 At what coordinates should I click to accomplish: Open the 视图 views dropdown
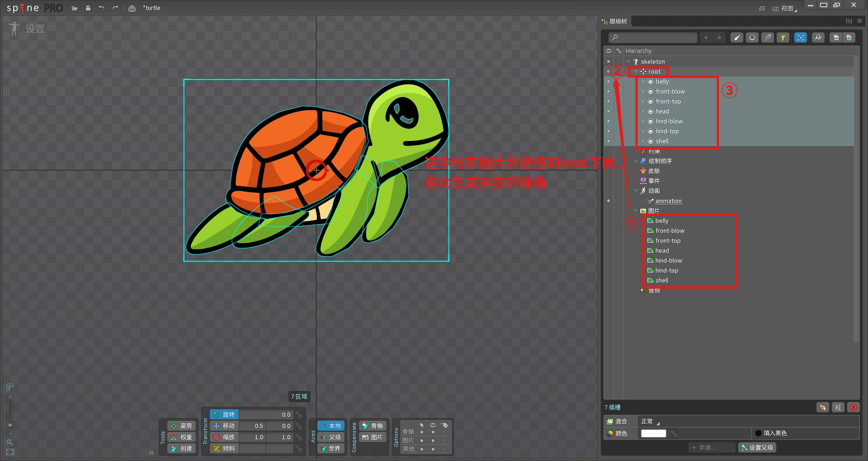[784, 8]
